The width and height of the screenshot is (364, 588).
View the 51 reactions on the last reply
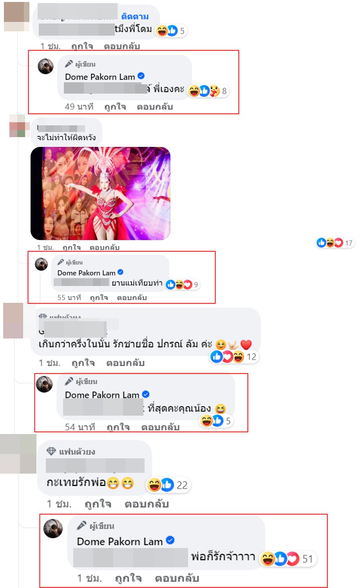click(x=288, y=559)
